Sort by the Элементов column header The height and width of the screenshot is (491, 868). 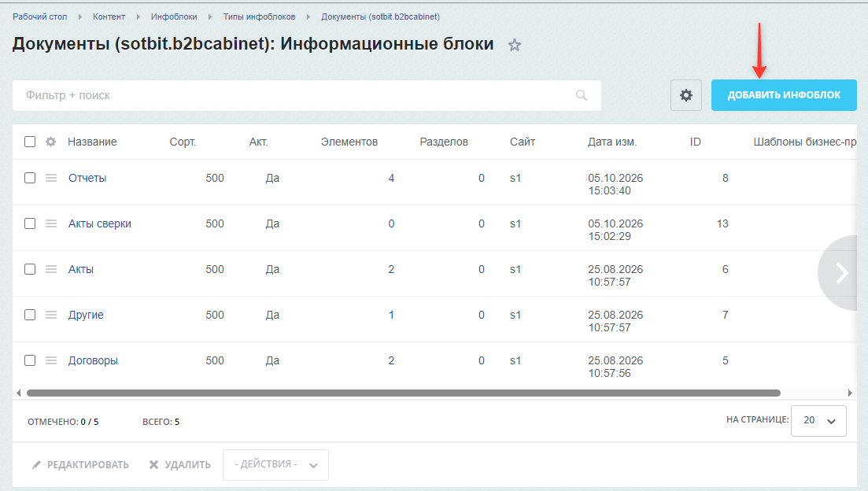[x=349, y=142]
